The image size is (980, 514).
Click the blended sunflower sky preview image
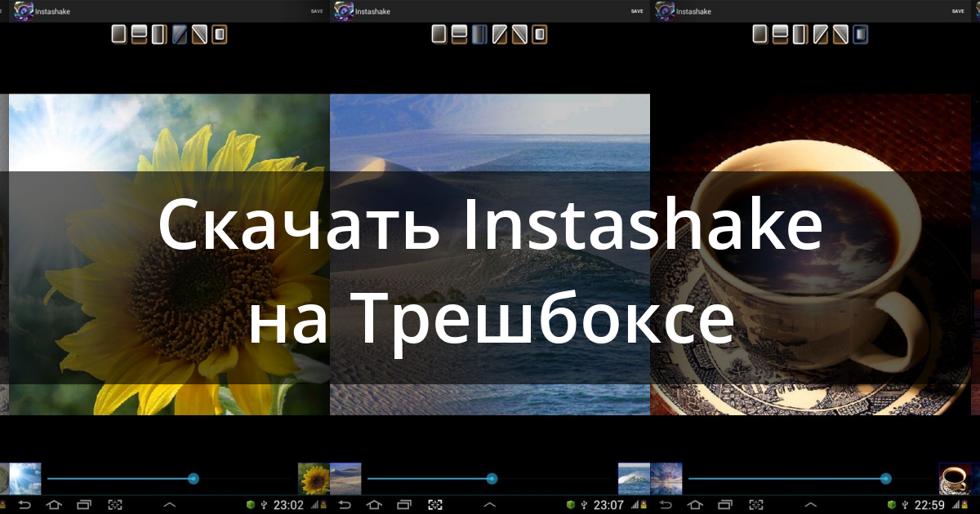click(x=170, y=255)
